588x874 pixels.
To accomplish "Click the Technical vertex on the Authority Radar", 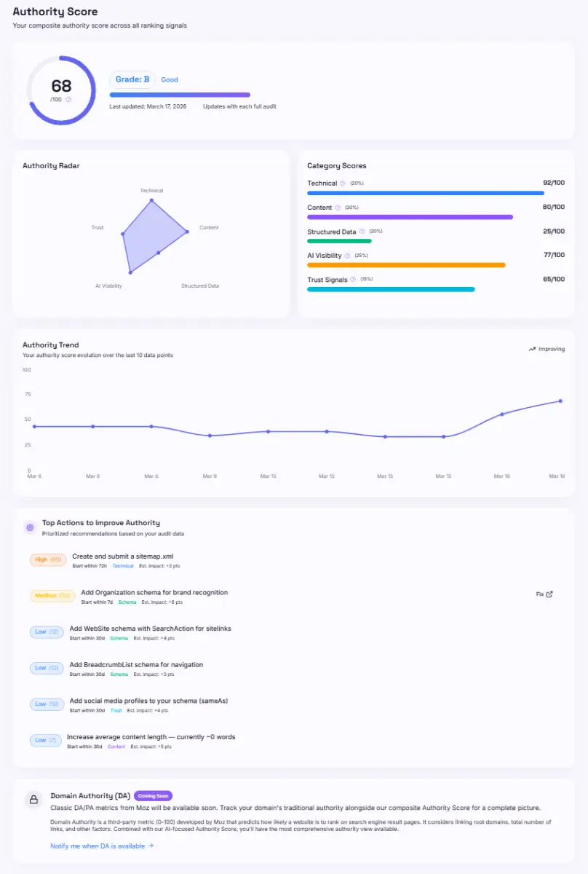I will click(151, 200).
